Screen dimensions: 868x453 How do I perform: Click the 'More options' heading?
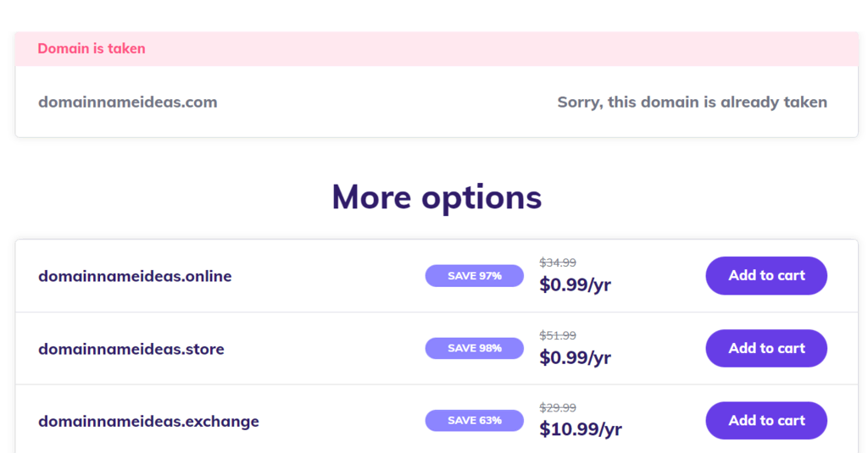click(437, 196)
